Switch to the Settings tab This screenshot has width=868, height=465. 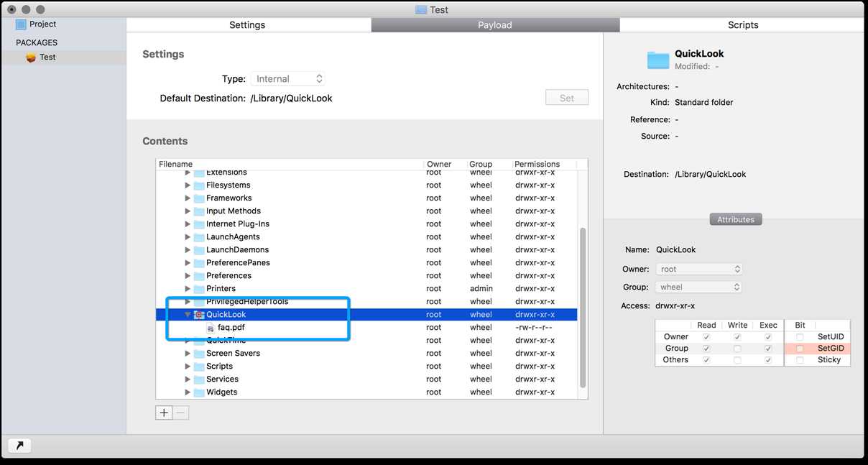248,25
